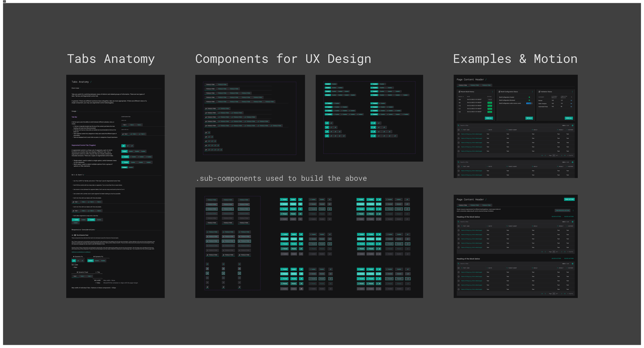
Task: Open kebab menu on Build Configuration Status card
Action: pos(532,92)
